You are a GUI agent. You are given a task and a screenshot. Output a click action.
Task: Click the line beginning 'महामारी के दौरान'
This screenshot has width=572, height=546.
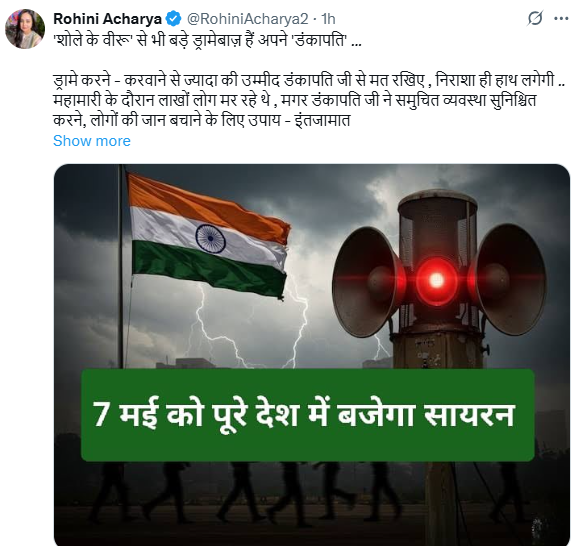coord(294,100)
